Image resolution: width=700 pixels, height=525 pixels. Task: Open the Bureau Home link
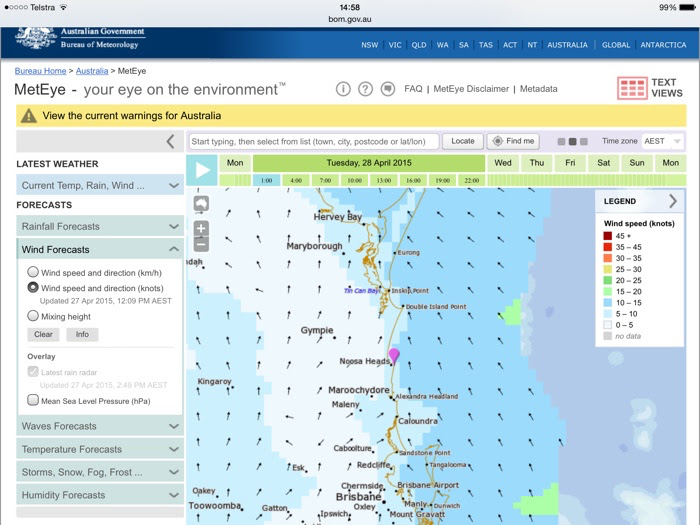pos(40,71)
